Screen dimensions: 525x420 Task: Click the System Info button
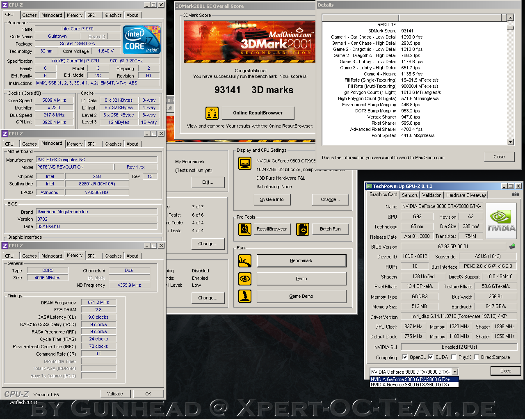(272, 199)
